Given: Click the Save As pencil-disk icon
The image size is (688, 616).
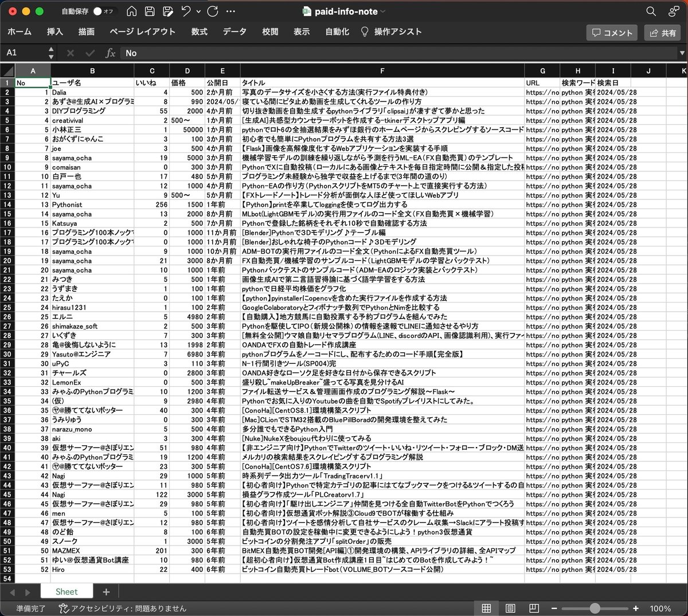Looking at the screenshot, I should tap(168, 11).
